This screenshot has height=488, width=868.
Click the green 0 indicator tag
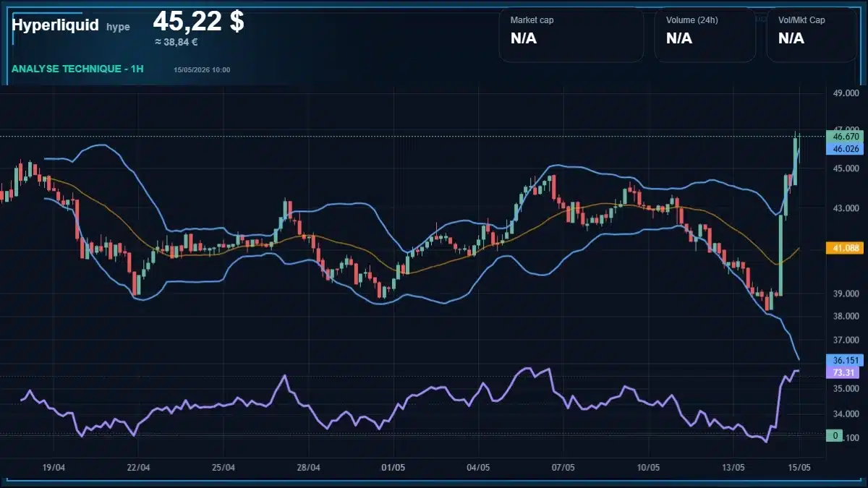click(835, 436)
